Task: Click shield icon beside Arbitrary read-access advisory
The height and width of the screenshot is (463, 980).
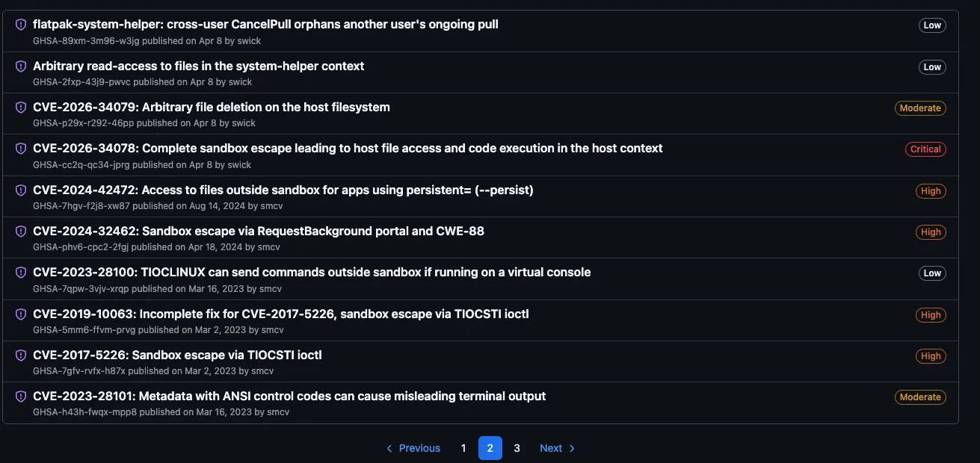Action: pos(21,66)
